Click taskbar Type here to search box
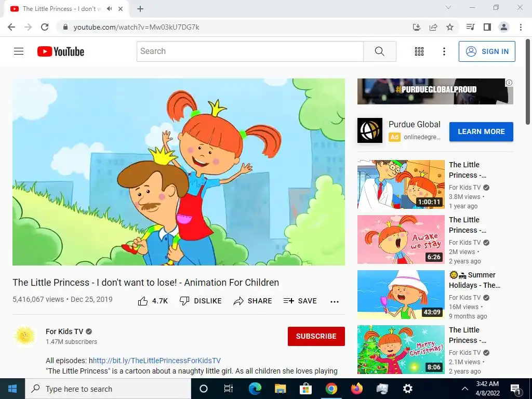 (x=108, y=389)
